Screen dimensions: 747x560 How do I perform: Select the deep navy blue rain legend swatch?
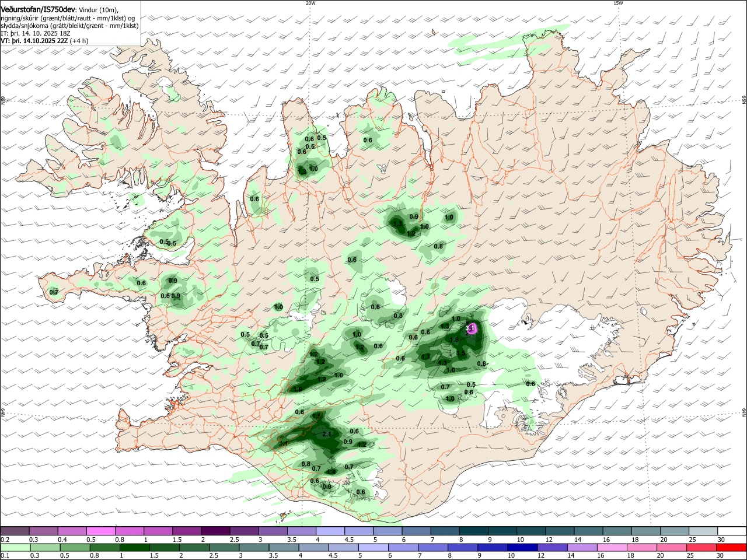(x=522, y=548)
